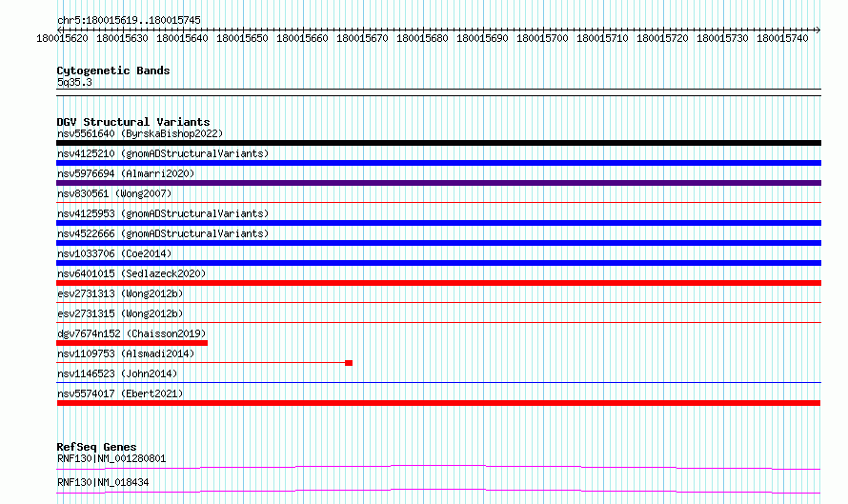Click ruler position 180015740

click(782, 38)
